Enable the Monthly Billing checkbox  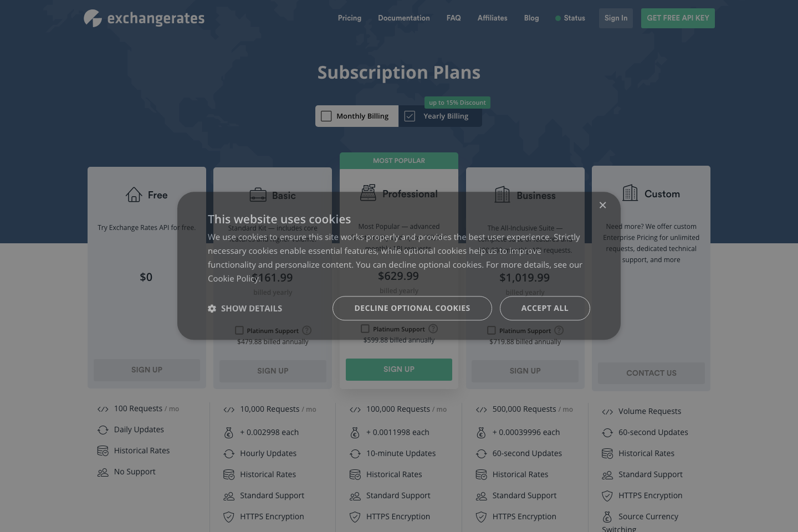click(x=326, y=116)
